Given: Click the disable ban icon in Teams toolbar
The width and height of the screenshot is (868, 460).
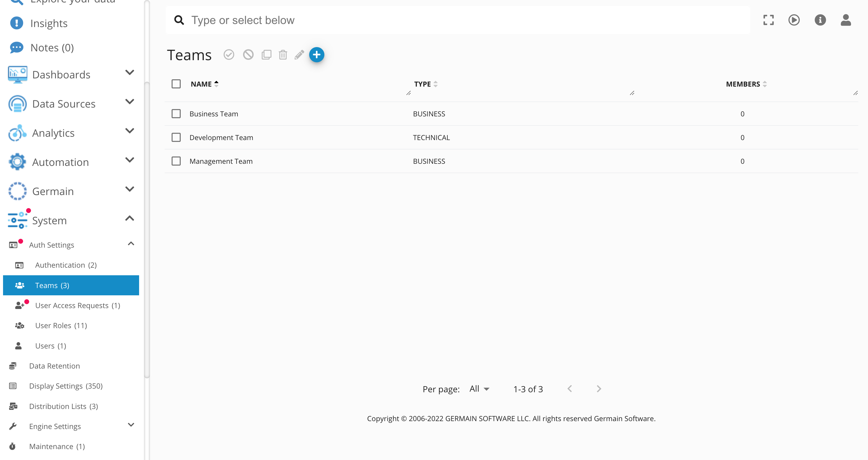Looking at the screenshot, I should tap(248, 55).
